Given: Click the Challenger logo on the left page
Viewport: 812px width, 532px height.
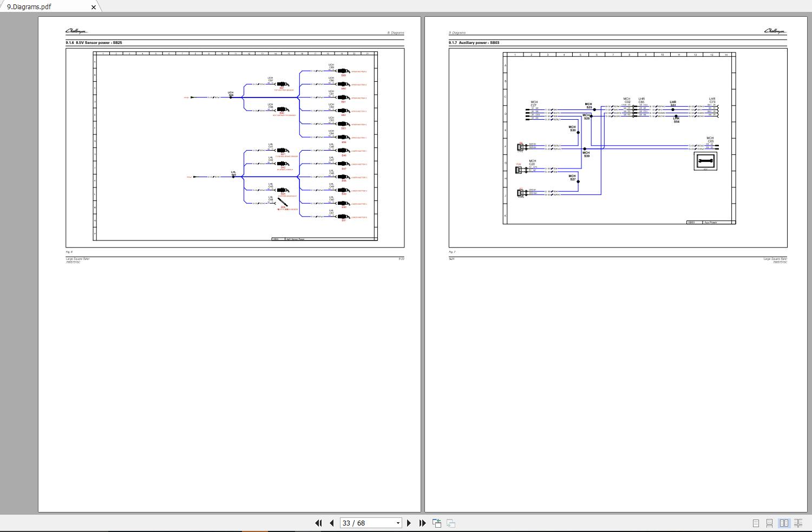Looking at the screenshot, I should click(x=76, y=31).
